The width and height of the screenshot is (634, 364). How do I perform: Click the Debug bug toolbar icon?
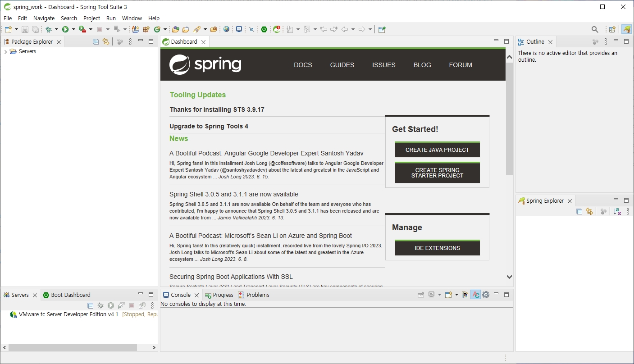(48, 29)
